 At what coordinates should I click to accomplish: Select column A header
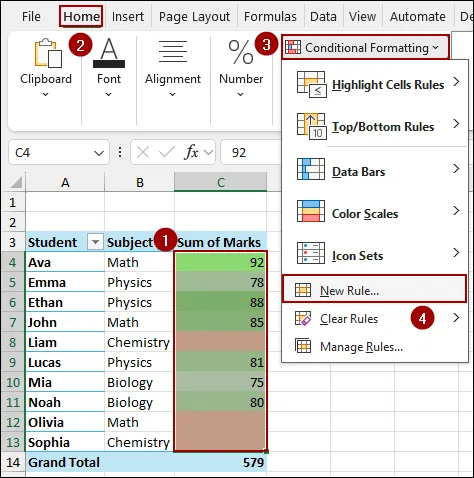(x=65, y=182)
